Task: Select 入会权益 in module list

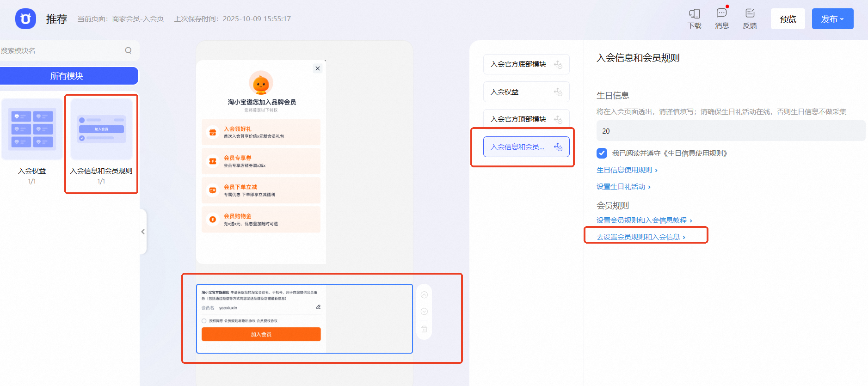Action: coord(526,92)
